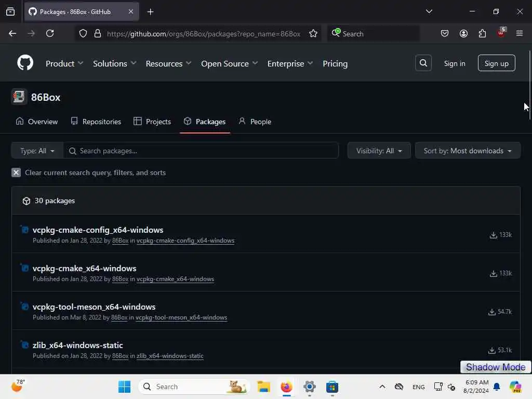The image size is (532, 399).
Task: Open the clock showing 6:09 AM
Action: point(476,387)
